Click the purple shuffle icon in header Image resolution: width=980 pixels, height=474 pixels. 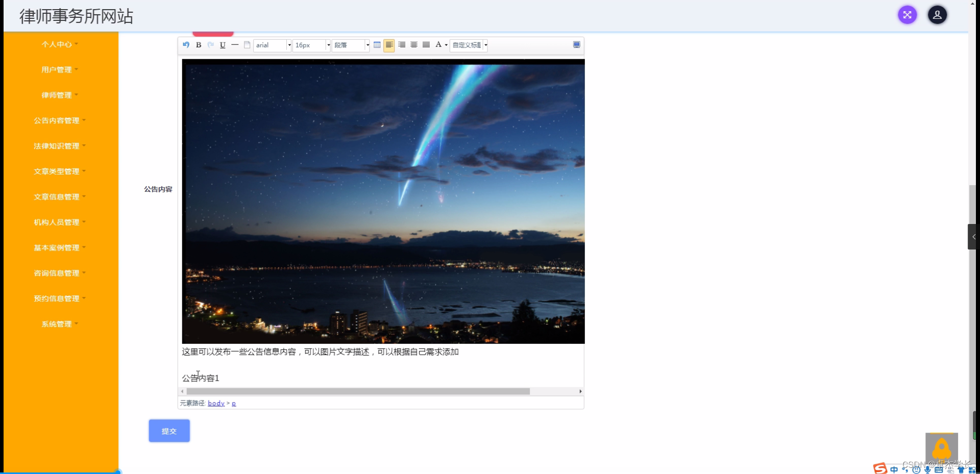908,15
